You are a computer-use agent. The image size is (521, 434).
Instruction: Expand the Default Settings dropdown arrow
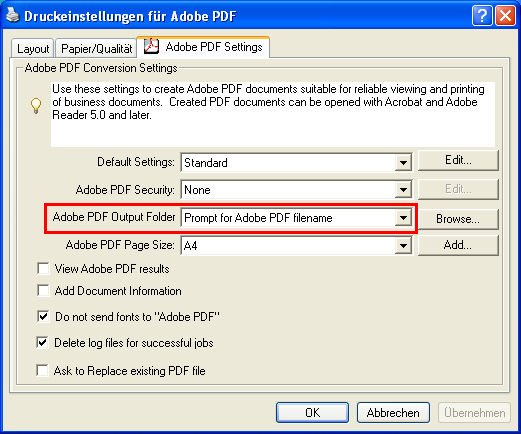tap(403, 163)
